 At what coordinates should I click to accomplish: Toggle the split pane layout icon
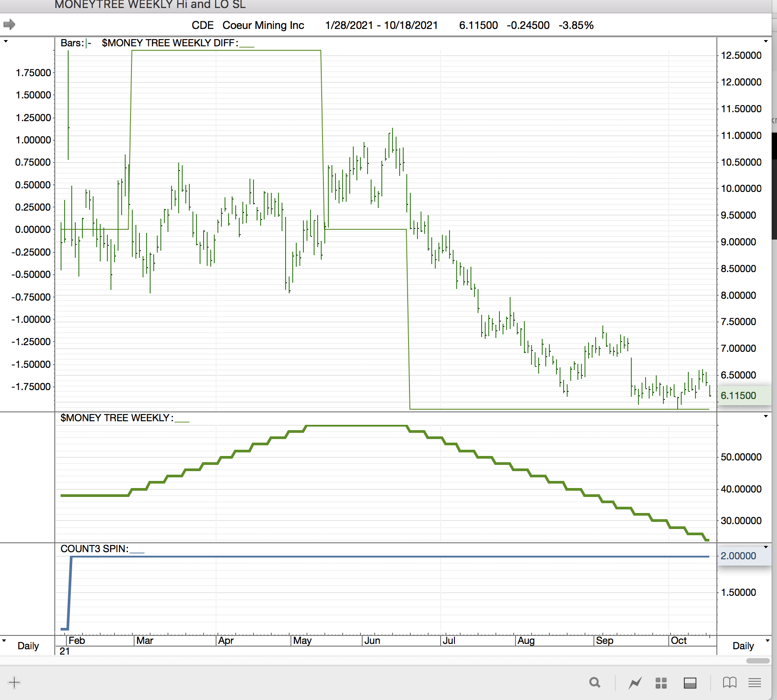click(690, 683)
